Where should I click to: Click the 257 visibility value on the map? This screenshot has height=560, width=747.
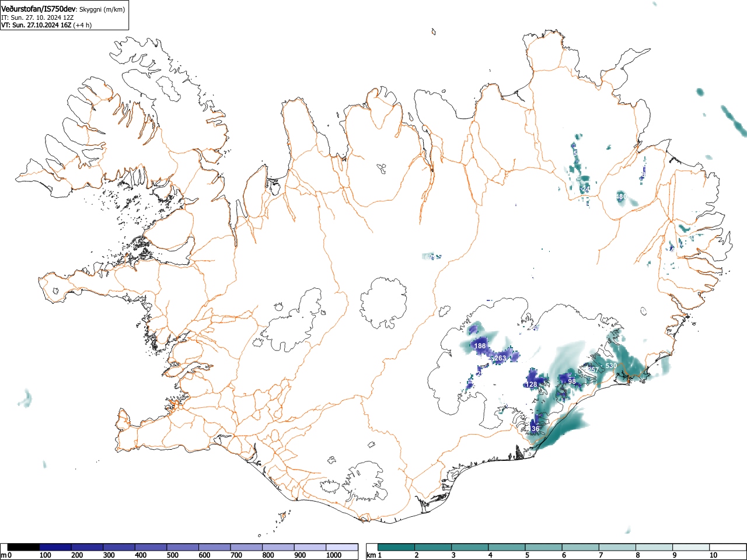(592, 369)
